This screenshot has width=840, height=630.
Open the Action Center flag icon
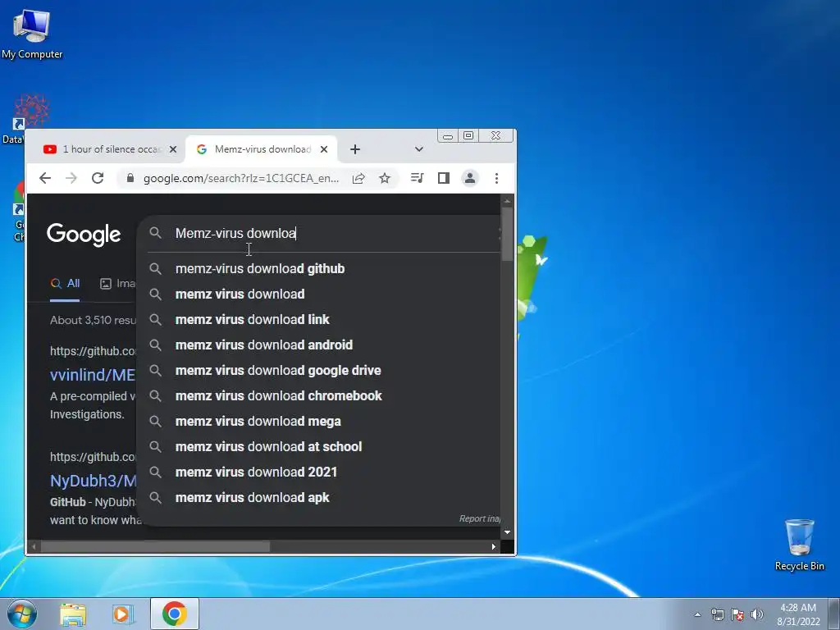tap(737, 614)
